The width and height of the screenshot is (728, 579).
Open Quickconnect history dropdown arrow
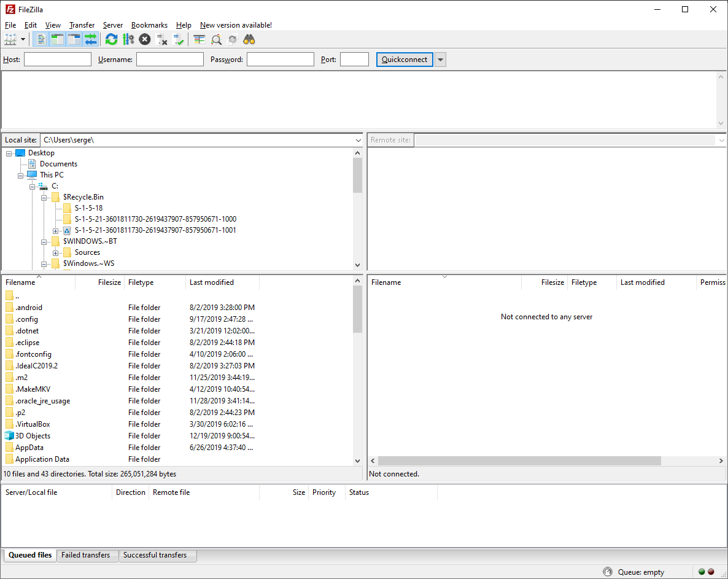point(441,60)
